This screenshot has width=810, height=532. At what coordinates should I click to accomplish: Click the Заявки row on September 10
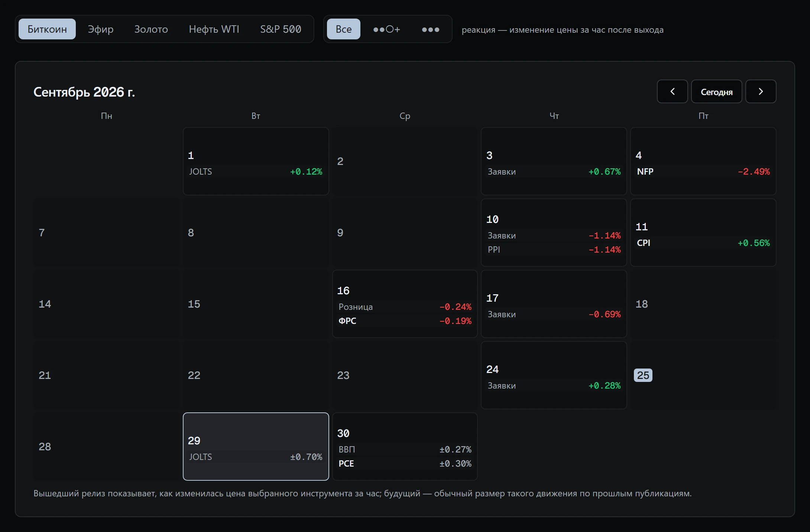554,236
